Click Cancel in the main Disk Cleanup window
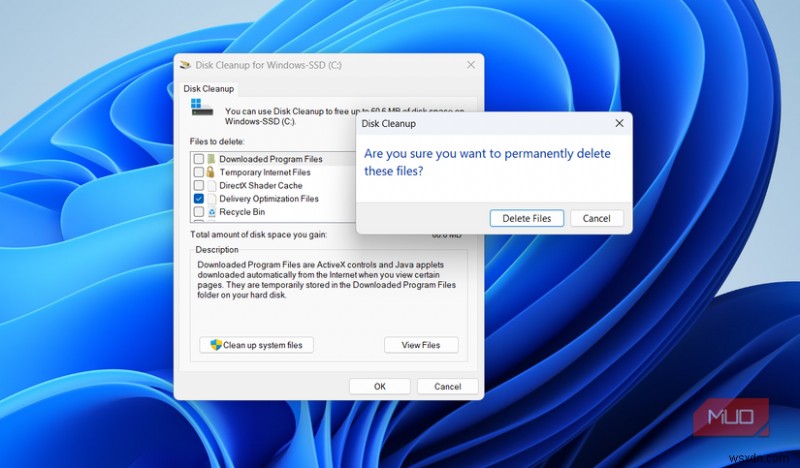 click(x=447, y=386)
